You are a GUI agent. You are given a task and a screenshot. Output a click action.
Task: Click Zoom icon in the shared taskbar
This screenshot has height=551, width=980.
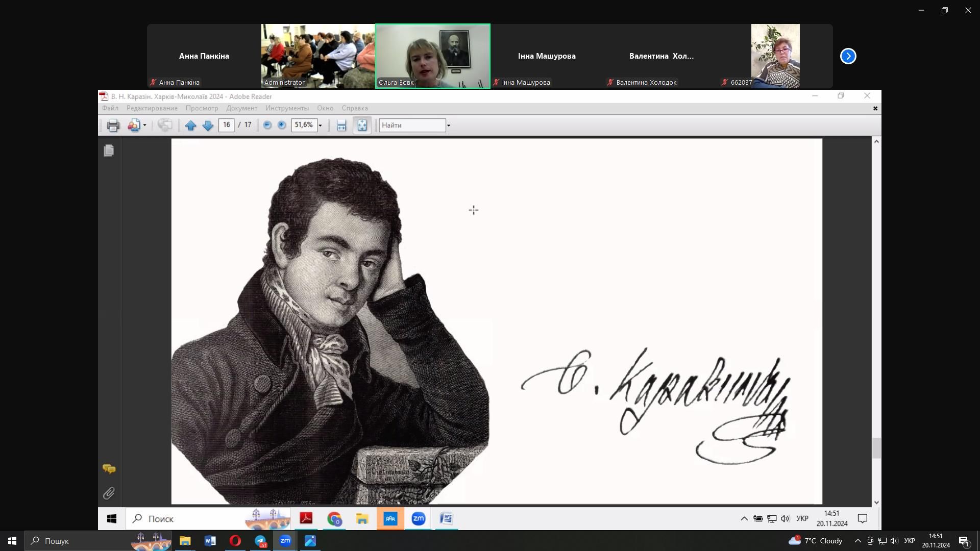[419, 519]
